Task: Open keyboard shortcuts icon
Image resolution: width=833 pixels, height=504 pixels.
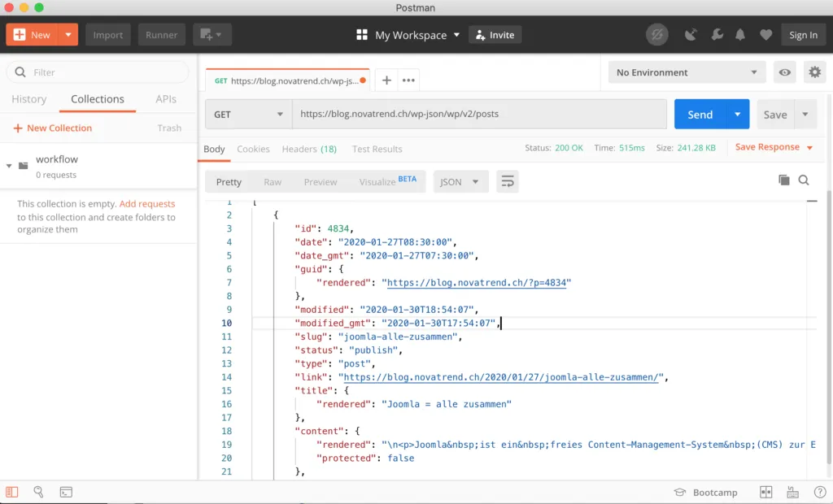Action: (792, 493)
